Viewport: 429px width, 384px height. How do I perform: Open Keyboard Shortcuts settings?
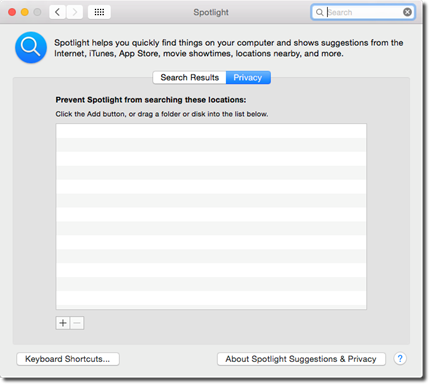[x=68, y=359]
